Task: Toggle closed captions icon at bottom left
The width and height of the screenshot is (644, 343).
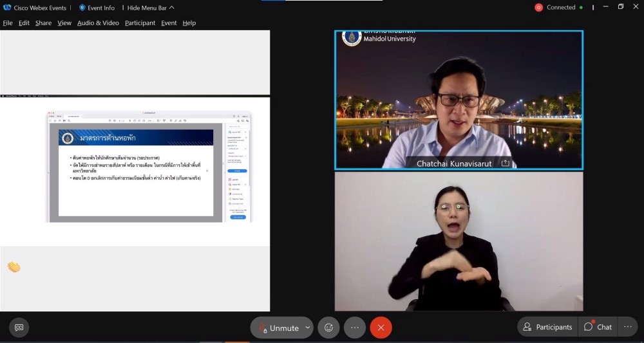Action: click(x=19, y=328)
